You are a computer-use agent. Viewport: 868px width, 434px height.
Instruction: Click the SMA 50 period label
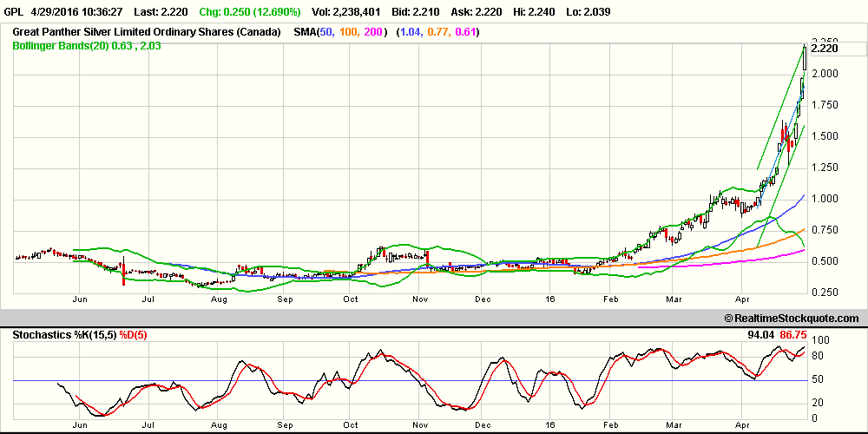point(326,33)
